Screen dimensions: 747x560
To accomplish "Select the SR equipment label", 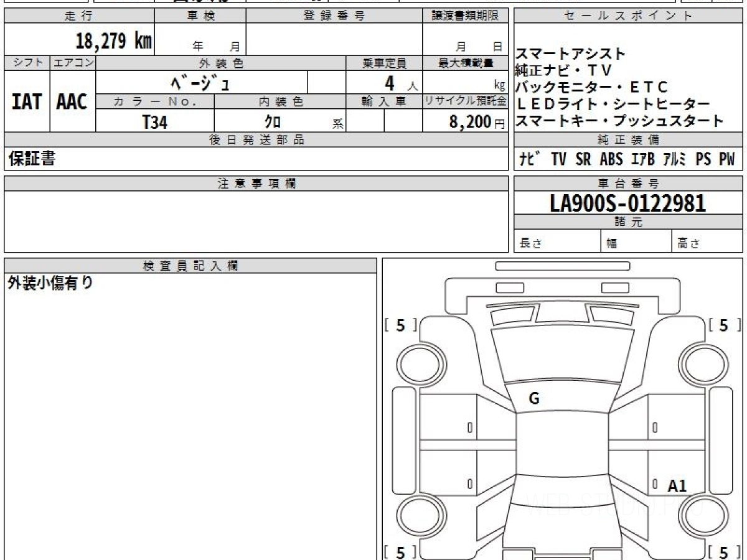I will click(x=583, y=159).
